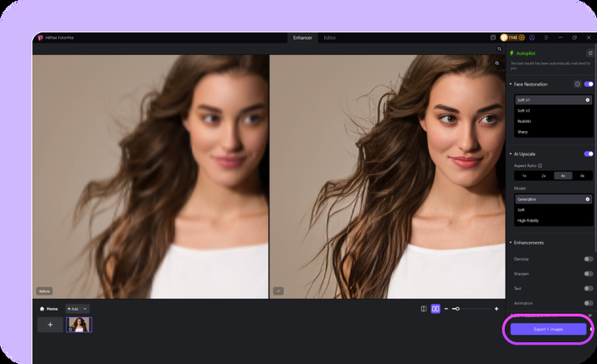This screenshot has width=597, height=364.
Task: Click the blurry Before preview image
Action: [x=150, y=176]
